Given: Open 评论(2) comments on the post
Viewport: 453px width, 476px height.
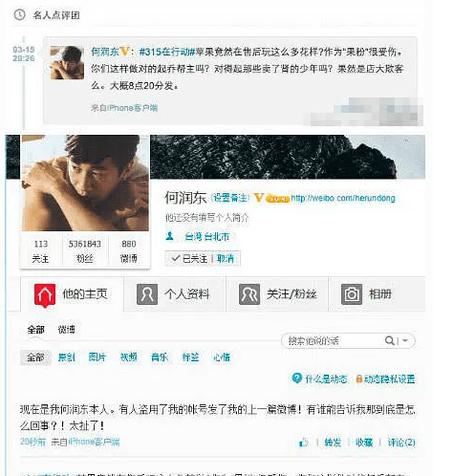Looking at the screenshot, I should tap(401, 443).
